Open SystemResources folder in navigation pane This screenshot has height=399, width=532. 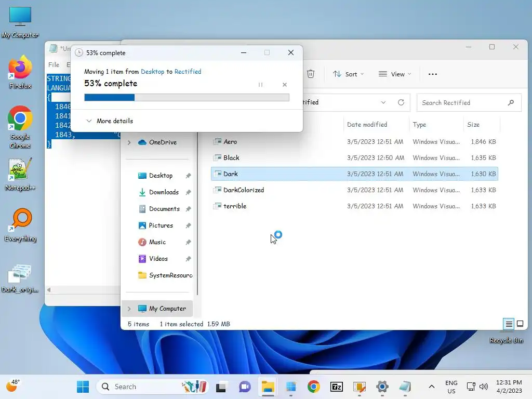(165, 275)
